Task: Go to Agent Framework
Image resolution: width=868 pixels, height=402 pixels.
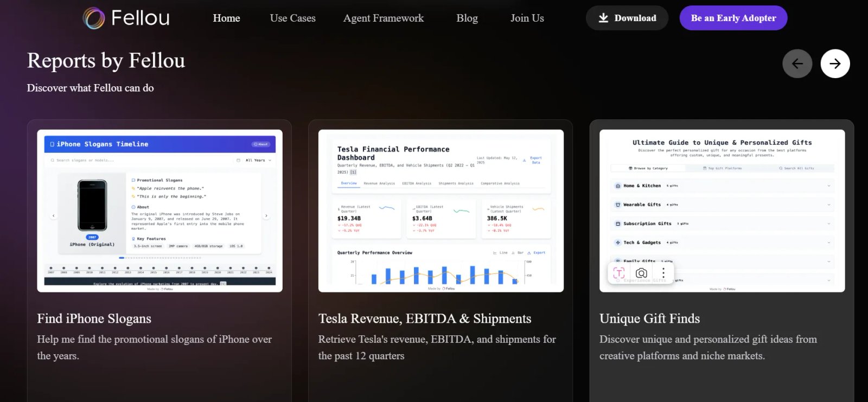Action: click(384, 18)
